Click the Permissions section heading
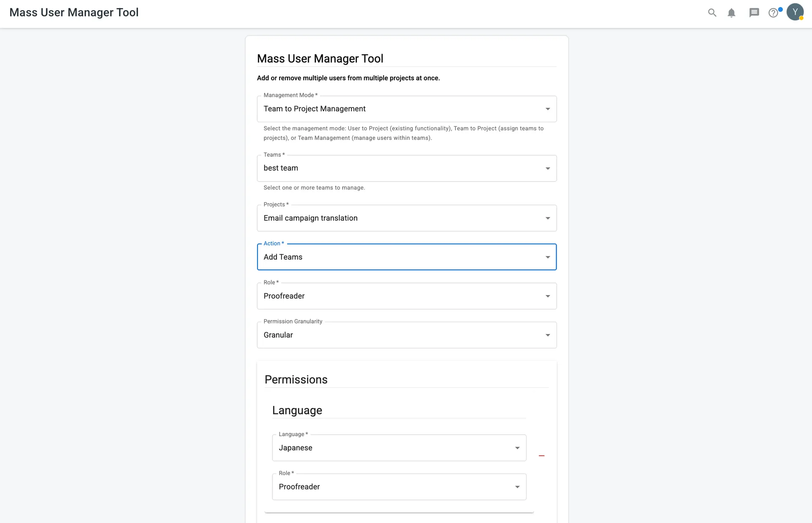The width and height of the screenshot is (812, 523). pyautogui.click(x=296, y=380)
